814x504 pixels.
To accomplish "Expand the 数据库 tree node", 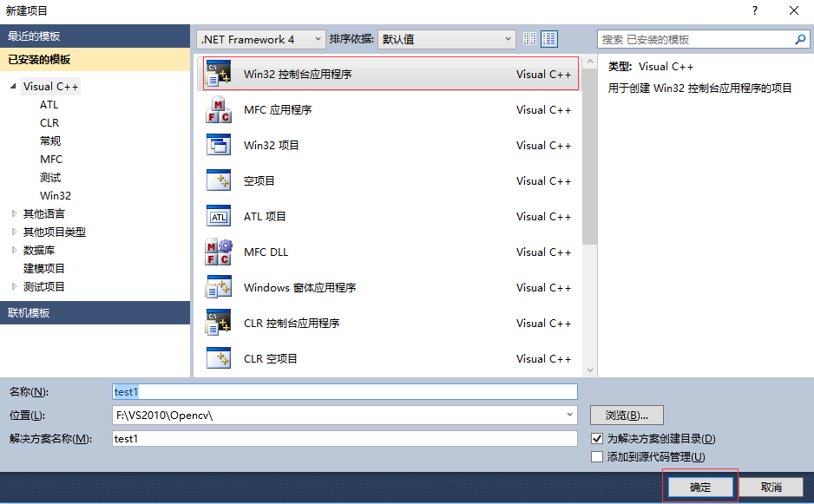I will 14,250.
